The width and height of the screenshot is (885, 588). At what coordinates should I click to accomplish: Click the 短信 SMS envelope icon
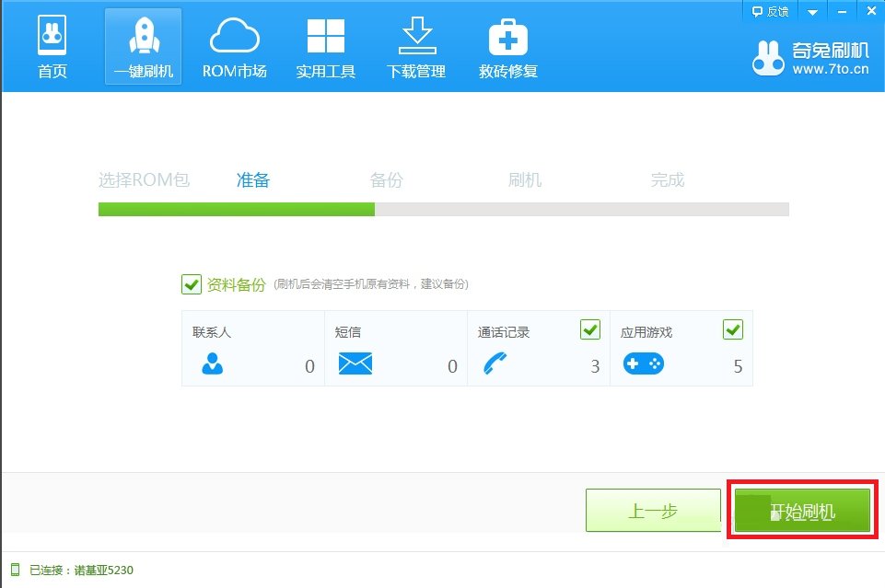point(355,364)
